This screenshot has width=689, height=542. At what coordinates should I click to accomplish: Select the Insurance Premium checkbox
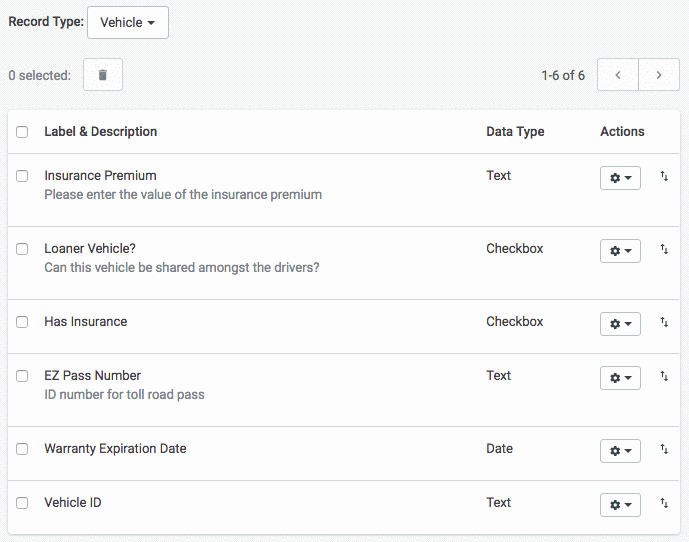click(22, 176)
